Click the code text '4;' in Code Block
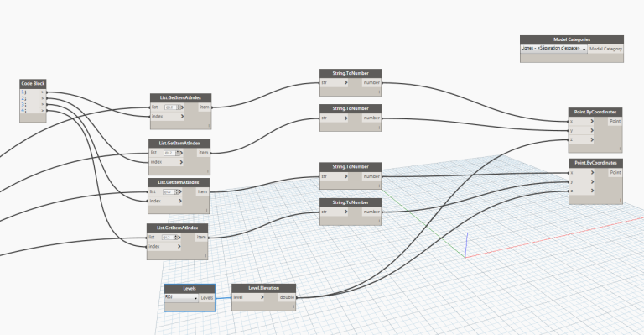This screenshot has height=335, width=644. click(x=23, y=111)
